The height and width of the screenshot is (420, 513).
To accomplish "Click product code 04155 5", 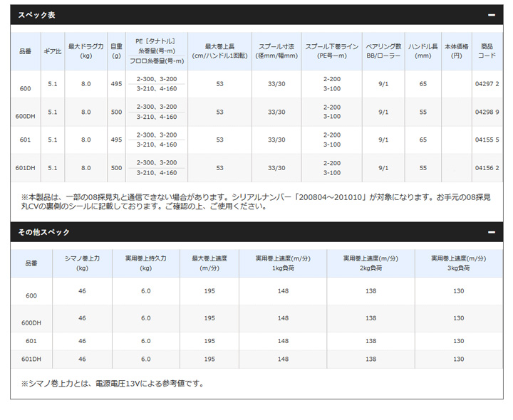I will [487, 140].
